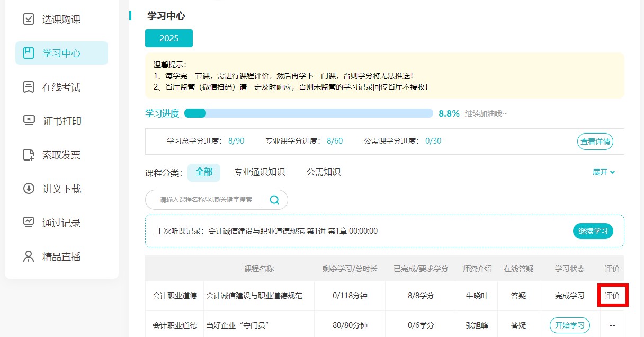Click 评价 link for 会计诚信建设 course

coord(612,296)
